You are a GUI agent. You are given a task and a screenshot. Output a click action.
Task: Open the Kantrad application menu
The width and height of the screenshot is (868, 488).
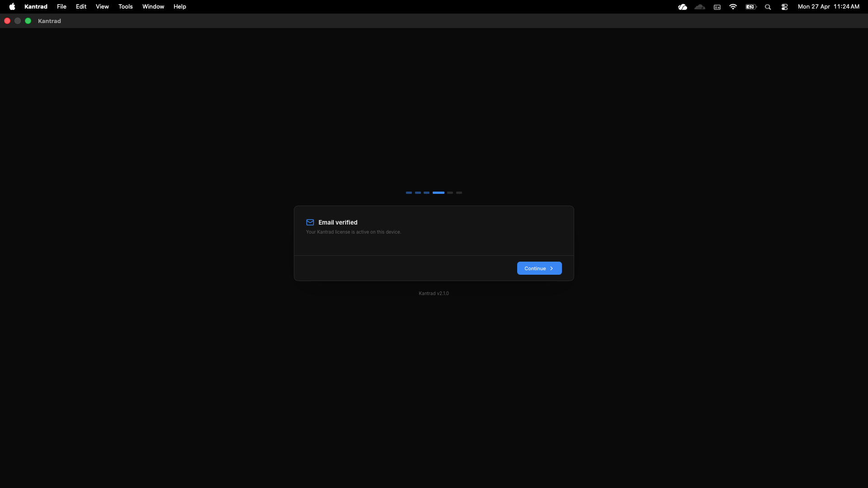pos(36,7)
